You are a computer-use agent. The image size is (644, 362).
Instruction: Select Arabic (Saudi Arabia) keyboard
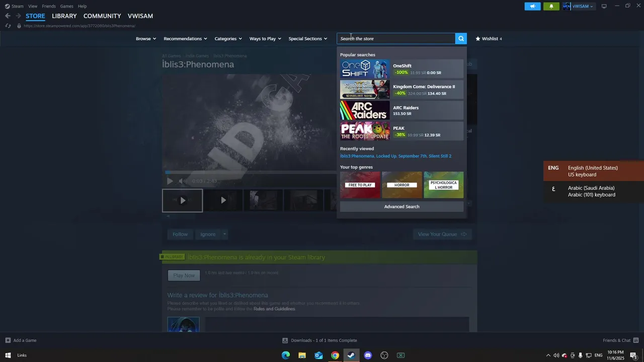[594, 191]
